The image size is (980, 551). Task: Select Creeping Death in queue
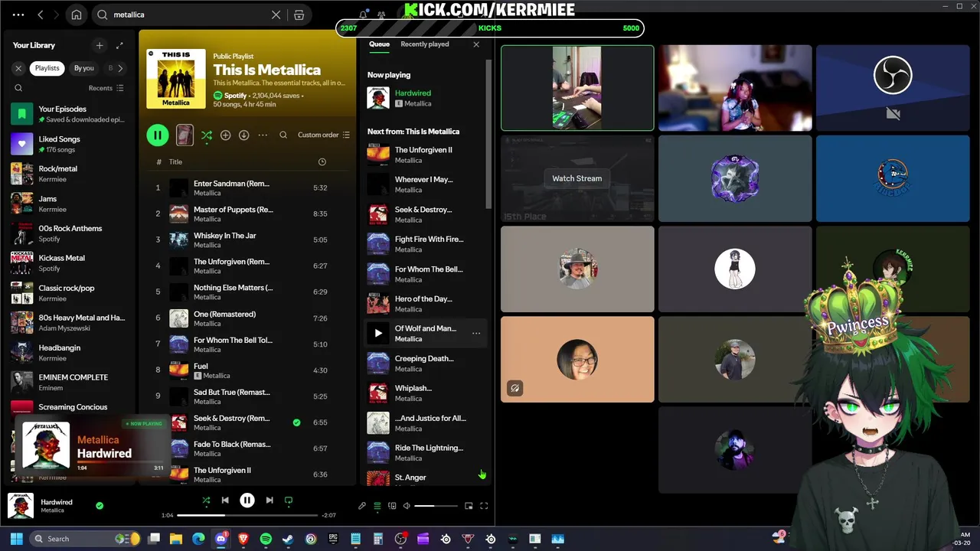(424, 363)
